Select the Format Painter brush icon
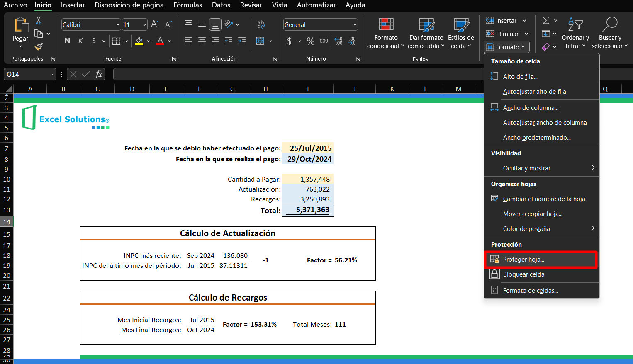 (x=39, y=46)
